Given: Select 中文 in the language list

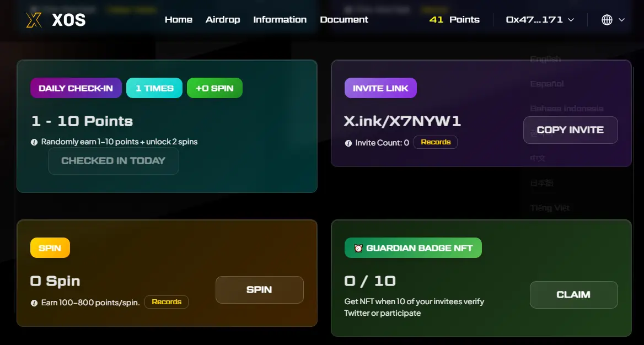Looking at the screenshot, I should point(538,158).
